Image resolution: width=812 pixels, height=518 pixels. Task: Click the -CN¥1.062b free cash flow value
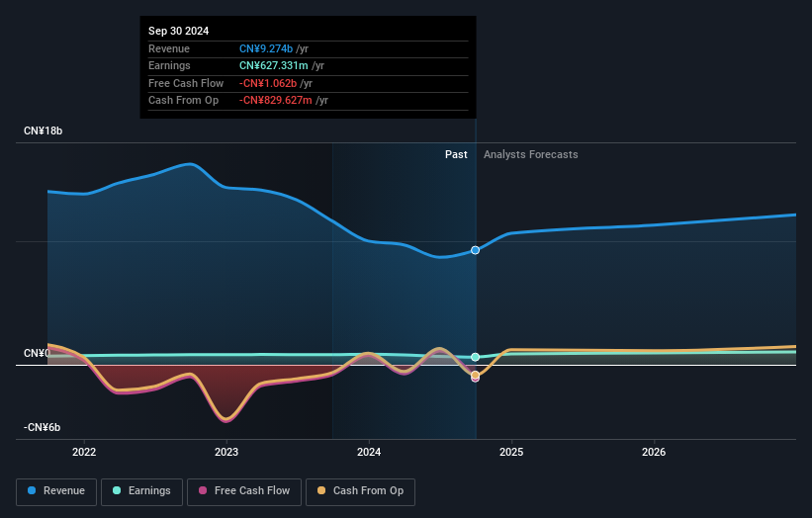pos(268,83)
